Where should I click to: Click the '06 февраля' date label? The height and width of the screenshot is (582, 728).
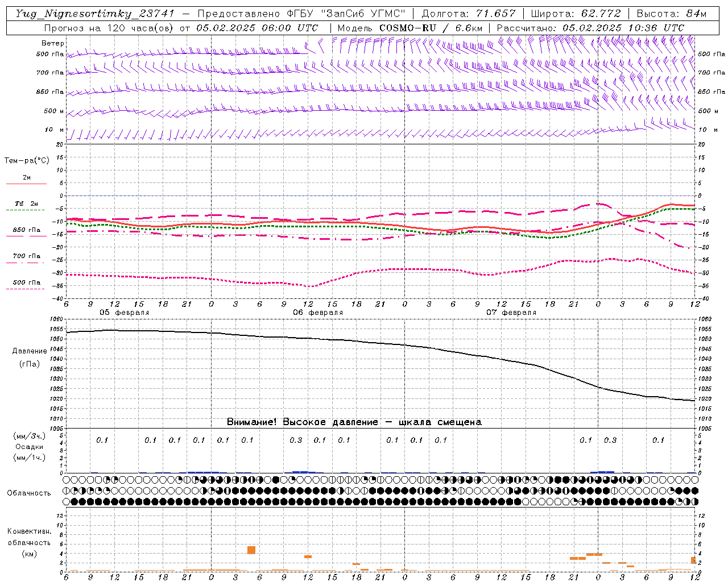318,313
